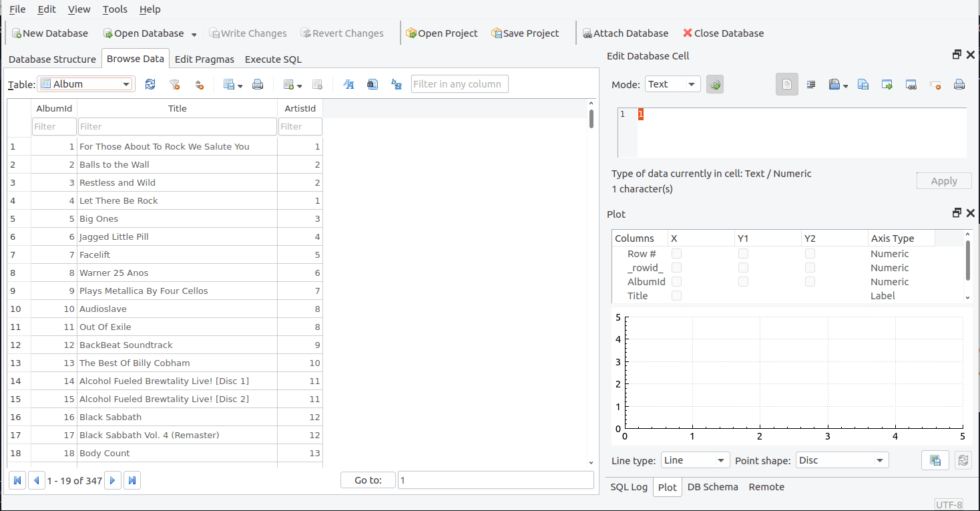Click the ArtistId column filter box
Screen dimensions: 980x511
[300, 127]
